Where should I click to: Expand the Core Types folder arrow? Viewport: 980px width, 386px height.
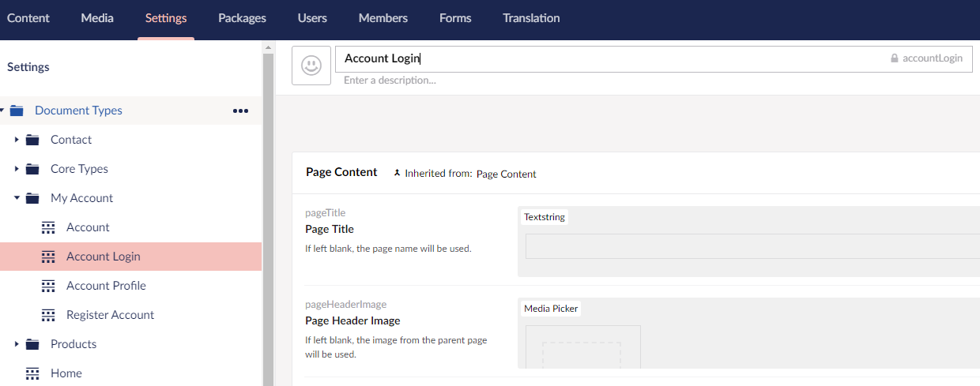[17, 169]
